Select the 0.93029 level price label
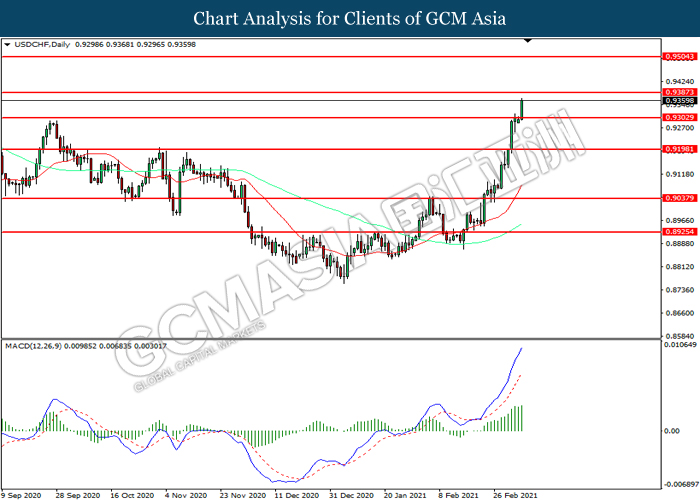The image size is (700, 500). click(x=680, y=117)
